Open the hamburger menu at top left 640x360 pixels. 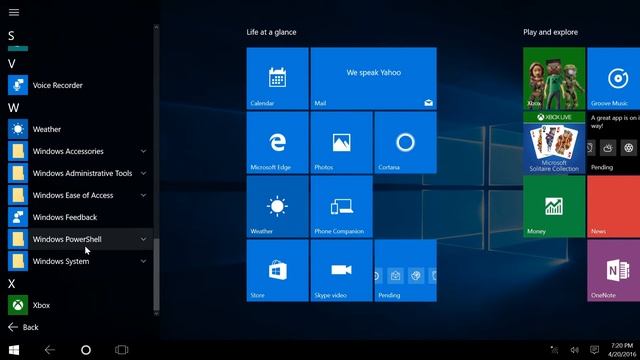coord(14,12)
